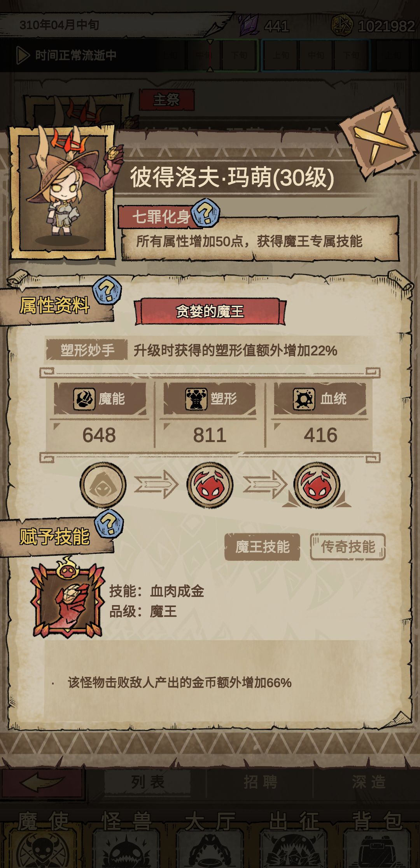Open the 列表 list tab
Image resolution: width=420 pixels, height=868 pixels.
point(147,781)
